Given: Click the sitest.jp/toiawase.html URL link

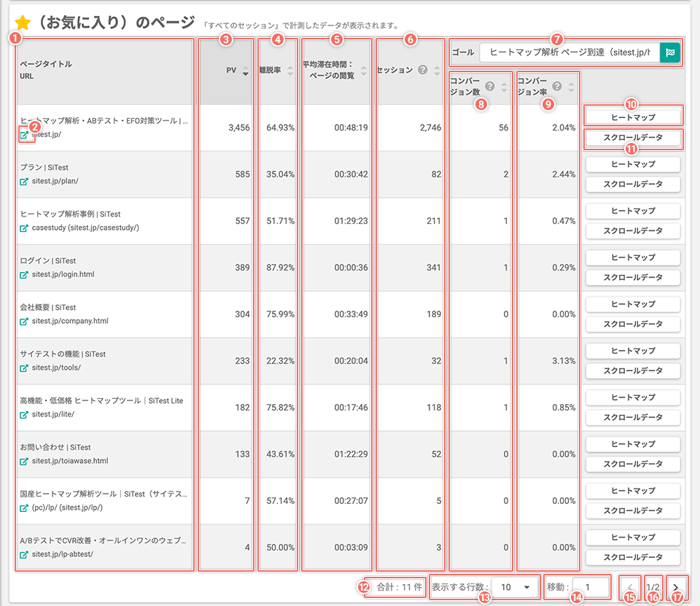Looking at the screenshot, I should 70,462.
